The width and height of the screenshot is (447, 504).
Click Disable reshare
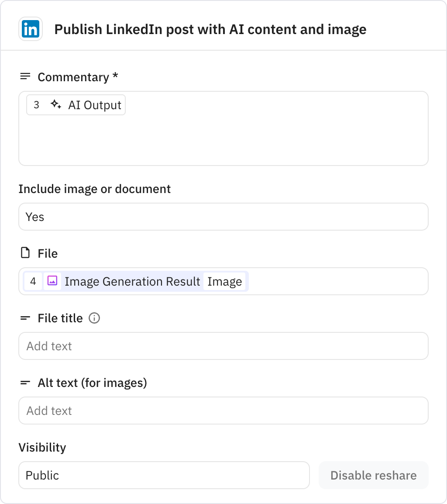click(x=373, y=475)
